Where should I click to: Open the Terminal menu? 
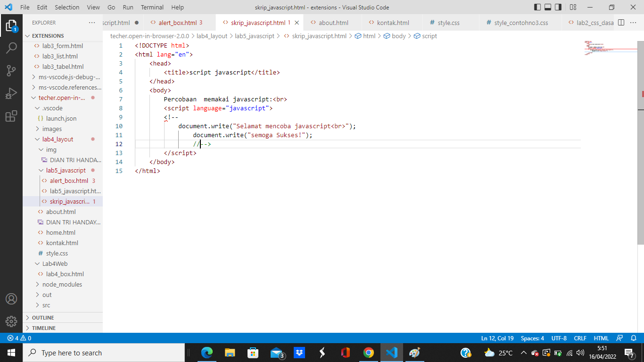pyautogui.click(x=152, y=7)
